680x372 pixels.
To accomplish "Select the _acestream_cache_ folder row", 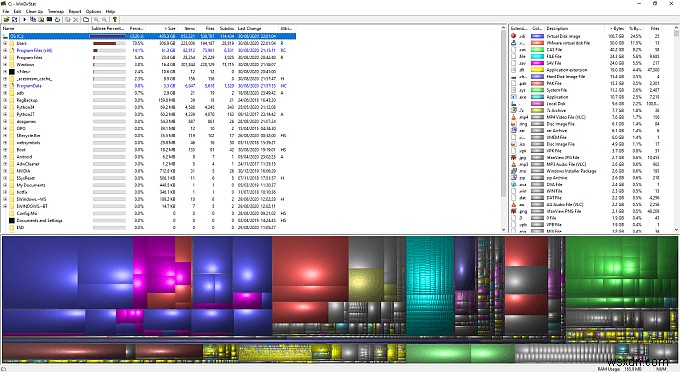I will tap(149, 79).
